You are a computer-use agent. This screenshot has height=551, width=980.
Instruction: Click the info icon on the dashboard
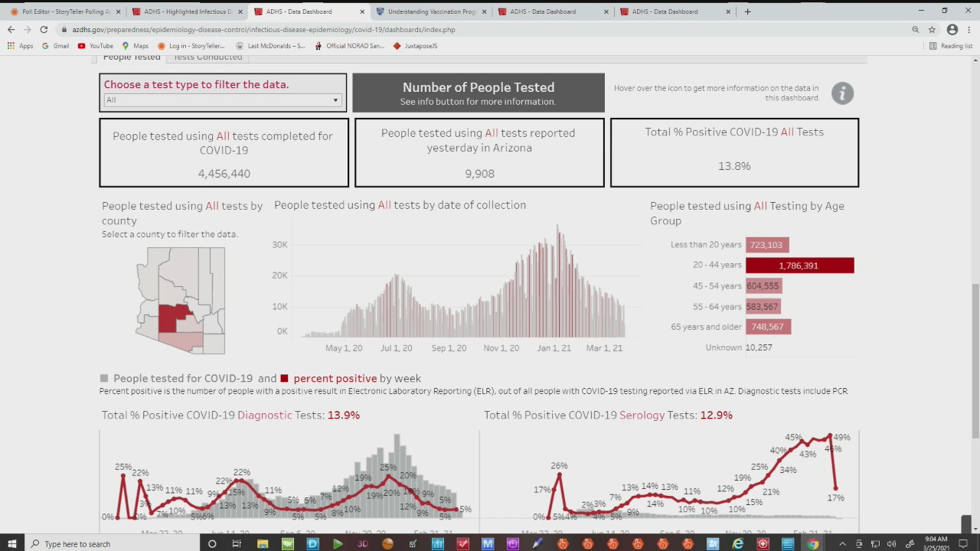point(842,93)
